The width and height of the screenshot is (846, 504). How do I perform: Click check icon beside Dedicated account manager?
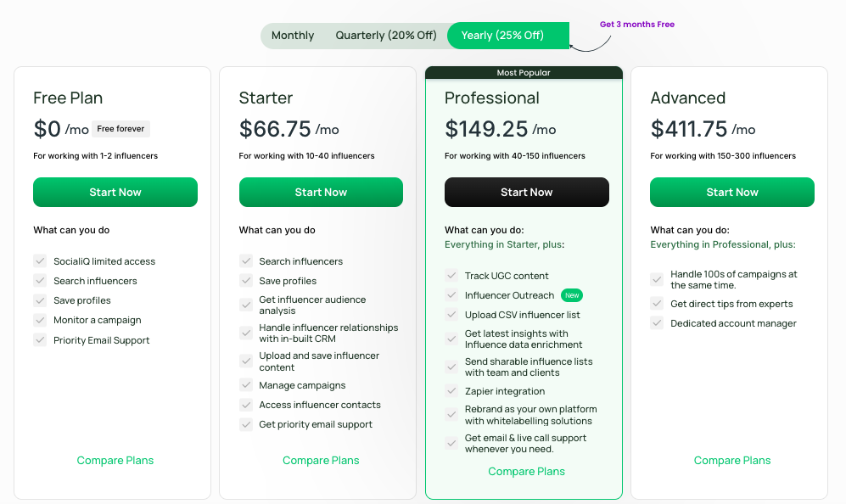click(x=657, y=323)
